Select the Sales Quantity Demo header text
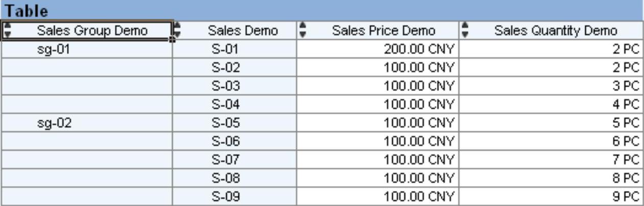Viewport: 644px width, 206px height. [556, 31]
